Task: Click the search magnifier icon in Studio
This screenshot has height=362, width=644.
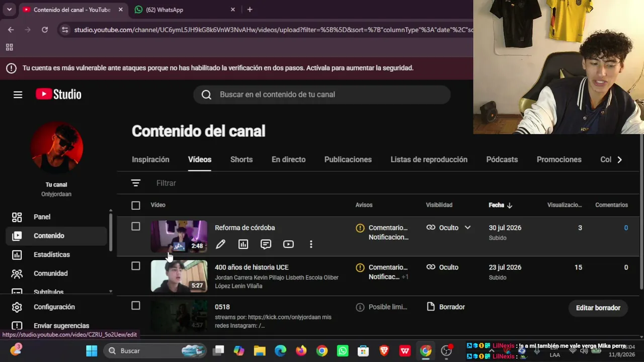Action: (x=206, y=95)
